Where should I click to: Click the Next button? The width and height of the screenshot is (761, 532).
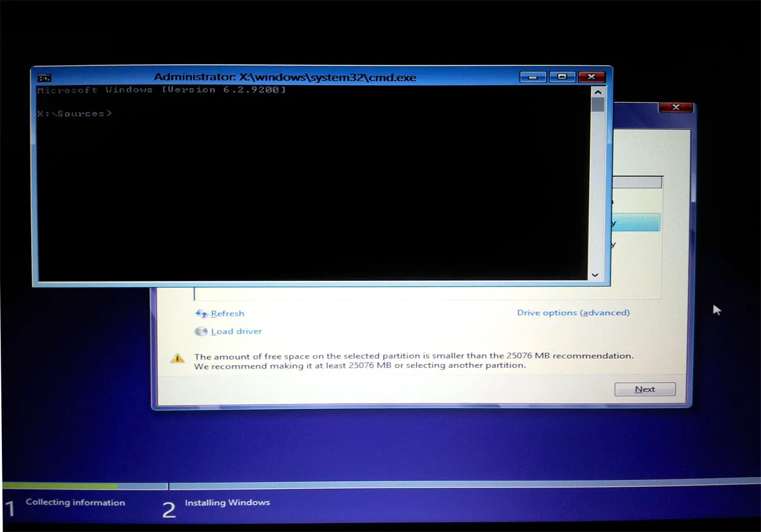[x=644, y=389]
